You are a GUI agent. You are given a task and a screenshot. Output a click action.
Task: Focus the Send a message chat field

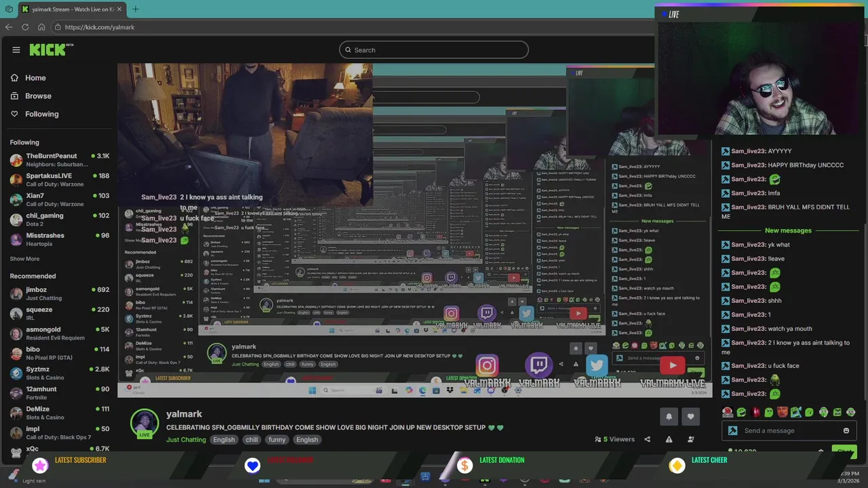click(x=789, y=430)
